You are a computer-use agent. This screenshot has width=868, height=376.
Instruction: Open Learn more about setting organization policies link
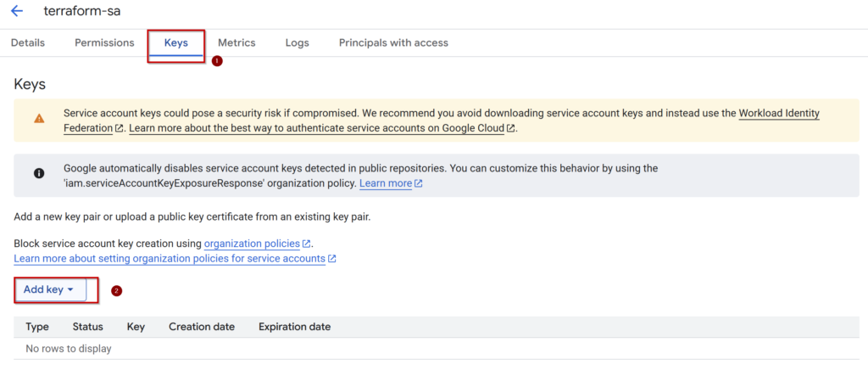tap(170, 258)
